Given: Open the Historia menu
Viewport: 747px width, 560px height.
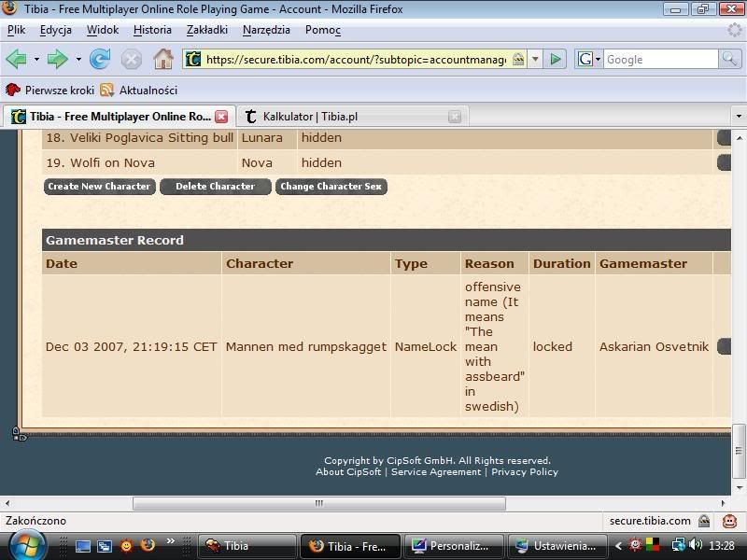Looking at the screenshot, I should 152,30.
